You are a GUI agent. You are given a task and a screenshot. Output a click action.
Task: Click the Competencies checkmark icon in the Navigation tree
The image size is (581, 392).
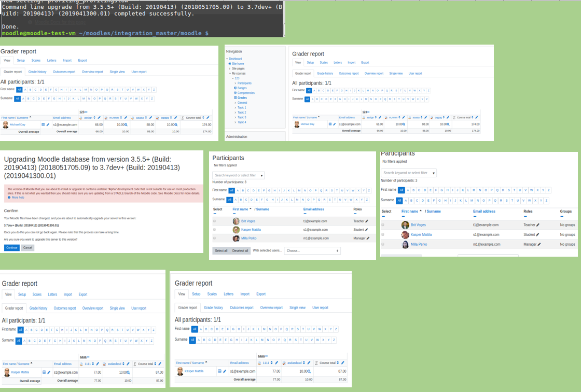236,93
